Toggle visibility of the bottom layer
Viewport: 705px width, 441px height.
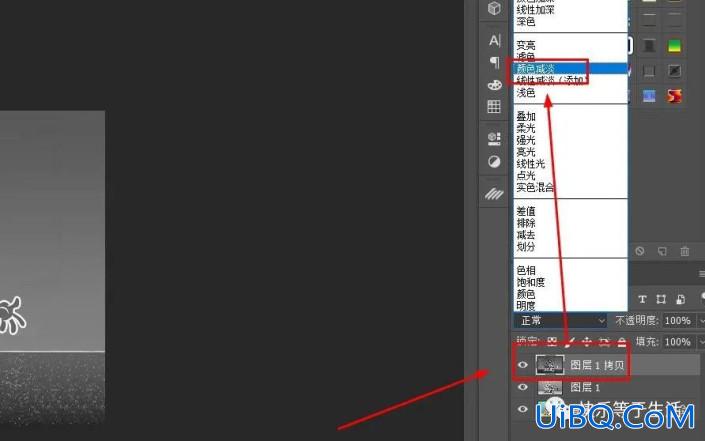coord(522,409)
